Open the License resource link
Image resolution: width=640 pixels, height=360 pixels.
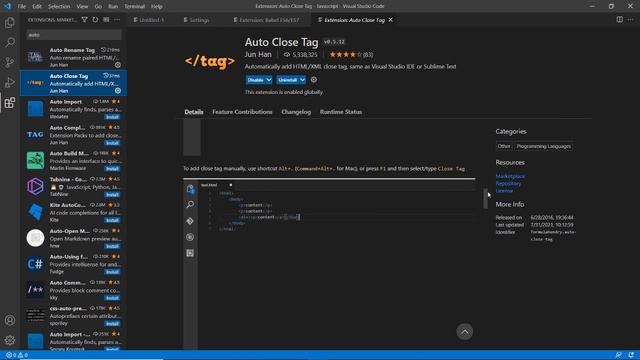tap(504, 191)
